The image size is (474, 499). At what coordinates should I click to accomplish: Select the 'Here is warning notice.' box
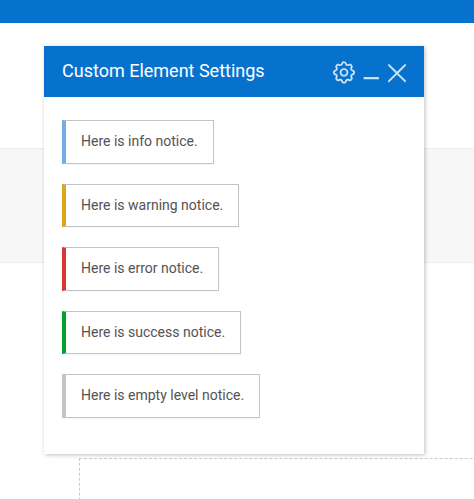coord(150,205)
